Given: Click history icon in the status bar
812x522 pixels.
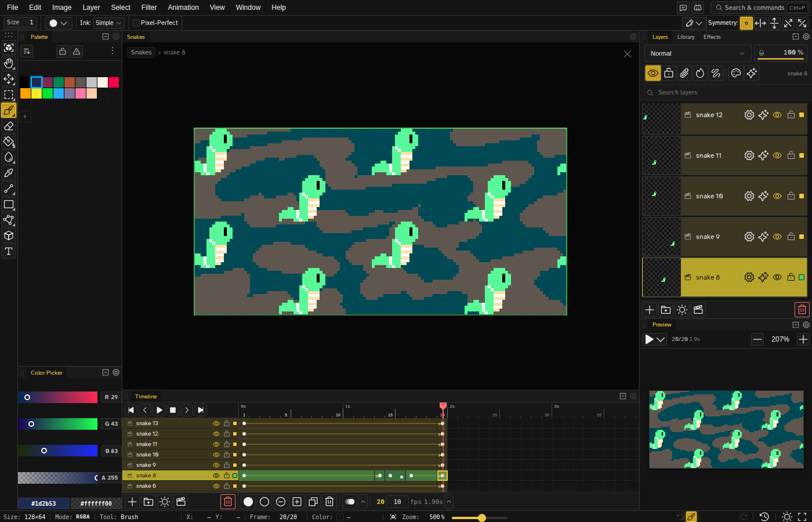Looking at the screenshot, I should [764, 517].
